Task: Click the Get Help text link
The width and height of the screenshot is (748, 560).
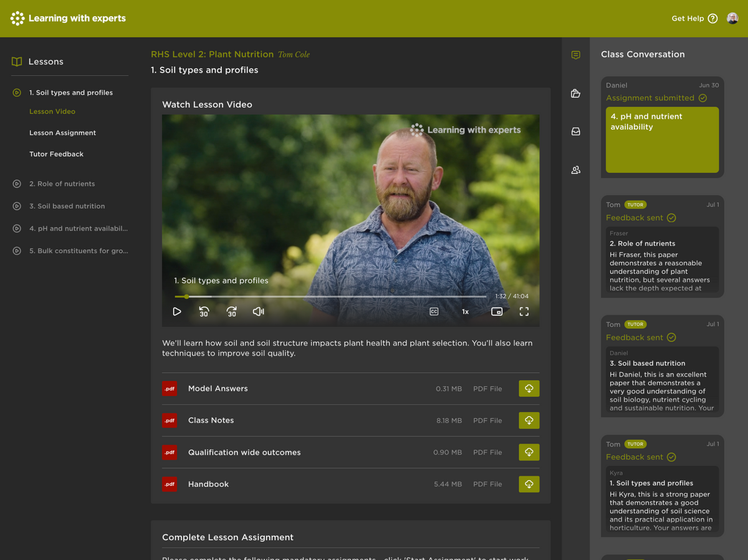Action: click(x=688, y=19)
